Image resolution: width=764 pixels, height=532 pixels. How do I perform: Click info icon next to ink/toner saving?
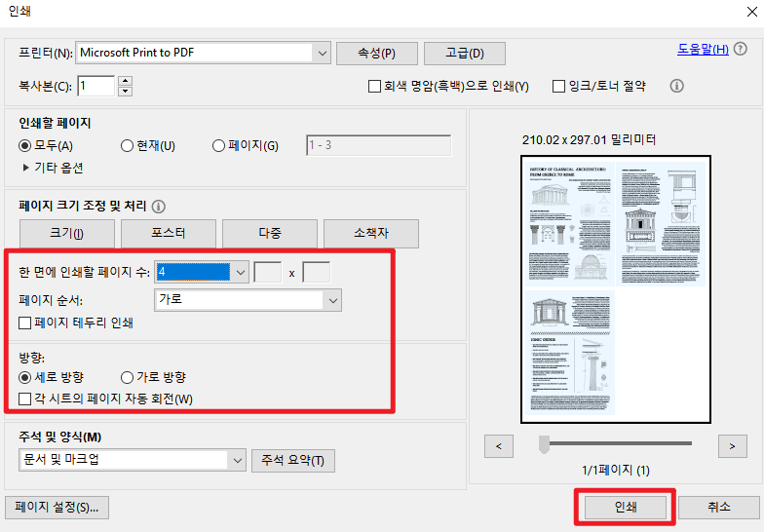coord(676,86)
